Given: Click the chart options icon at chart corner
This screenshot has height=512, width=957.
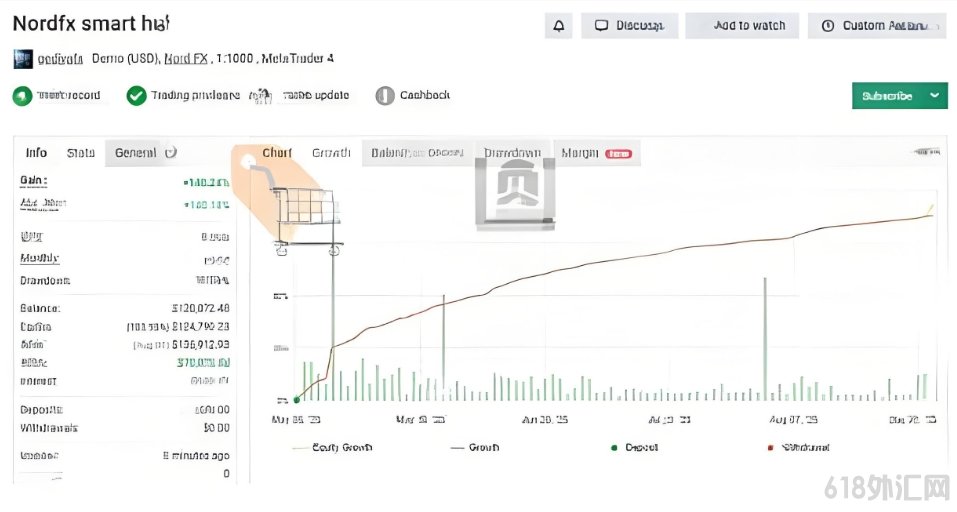Looking at the screenshot, I should pos(926,151).
